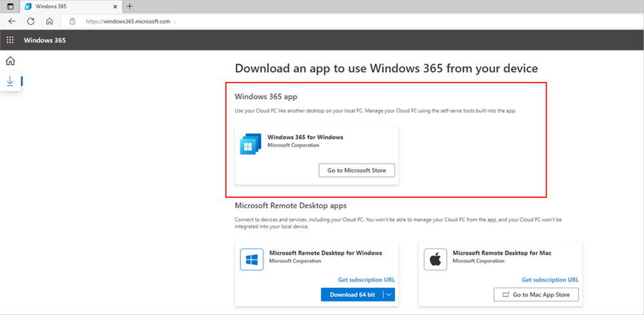Open a new browser tab
The width and height of the screenshot is (644, 315).
tap(130, 6)
